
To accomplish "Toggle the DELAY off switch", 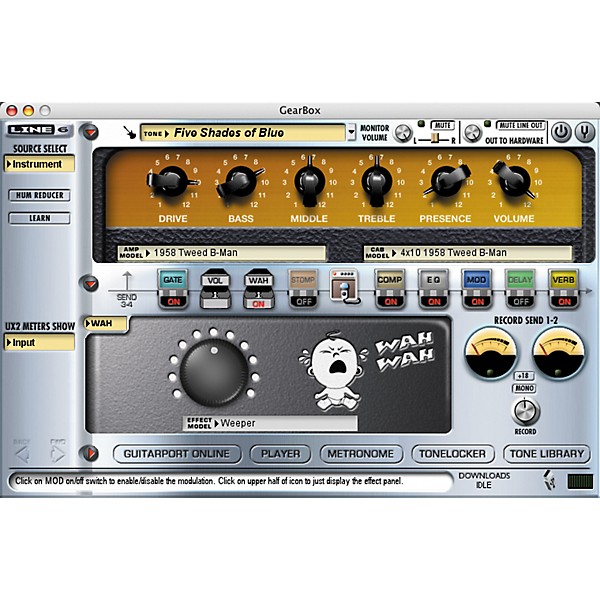I will 521,301.
